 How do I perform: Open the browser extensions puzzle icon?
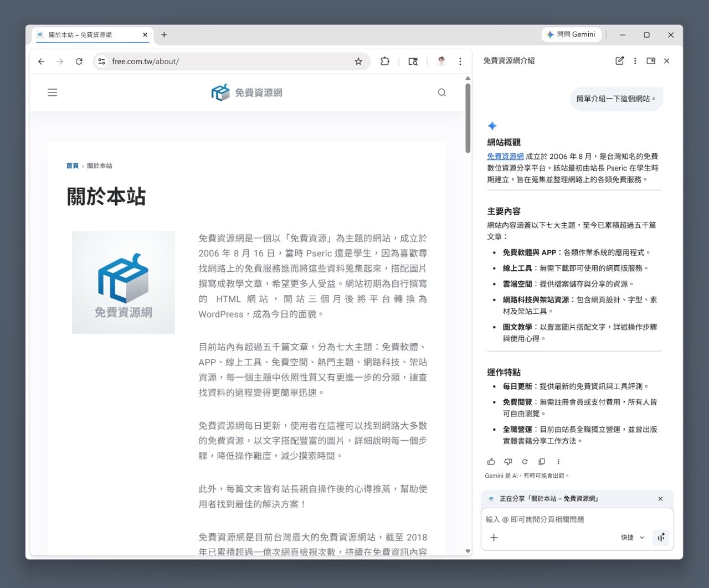pyautogui.click(x=385, y=61)
